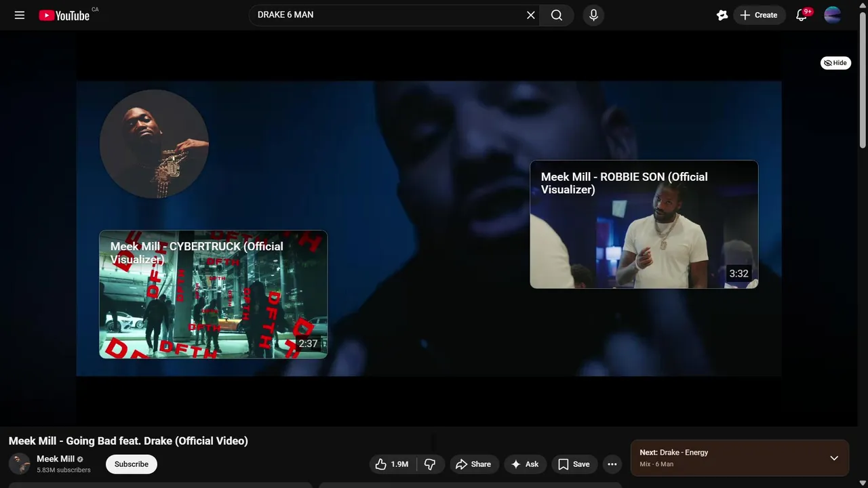Open the Create button
868x488 pixels.
coord(759,15)
